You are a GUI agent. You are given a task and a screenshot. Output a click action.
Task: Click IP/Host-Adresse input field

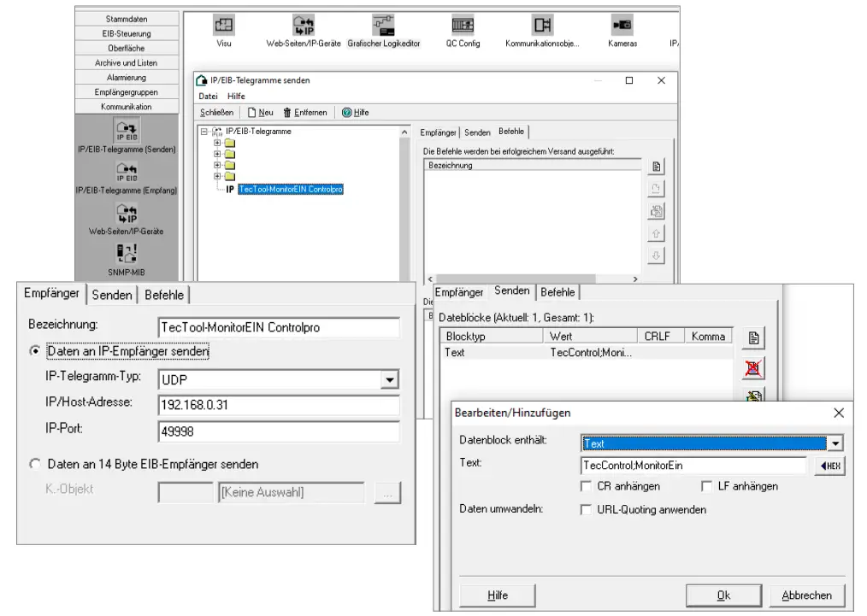279,405
